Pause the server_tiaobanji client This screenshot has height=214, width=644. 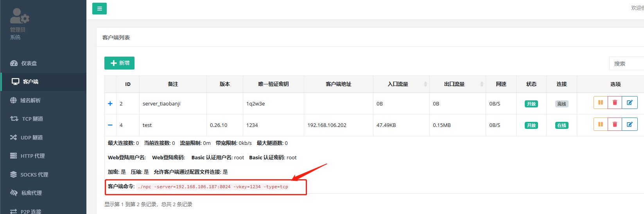pos(601,103)
